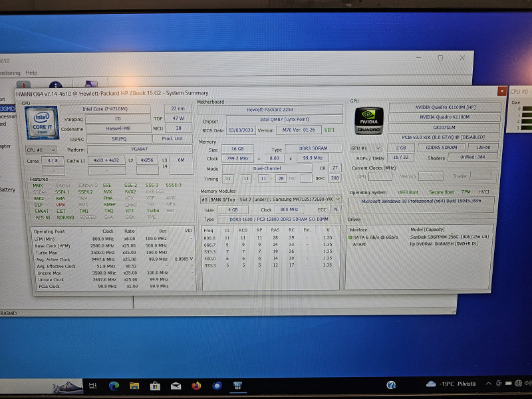The image size is (532, 399).
Task: Click the PGA947 platform field
Action: pyautogui.click(x=140, y=149)
